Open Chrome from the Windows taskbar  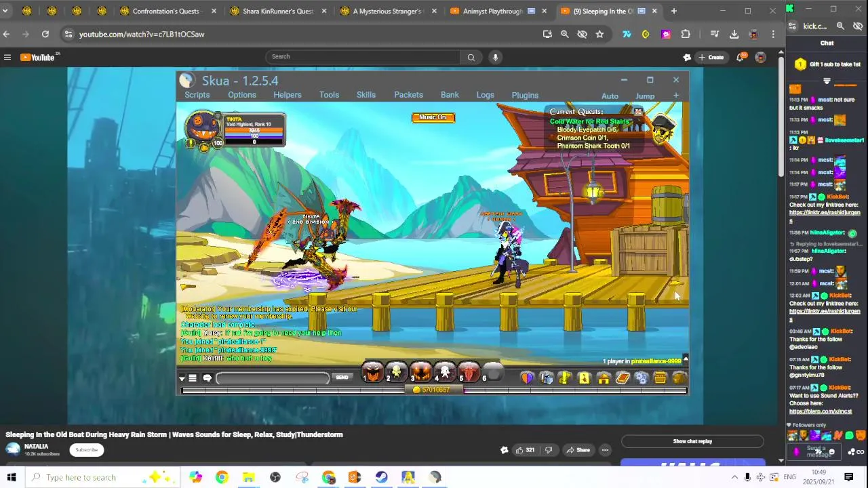point(222,477)
